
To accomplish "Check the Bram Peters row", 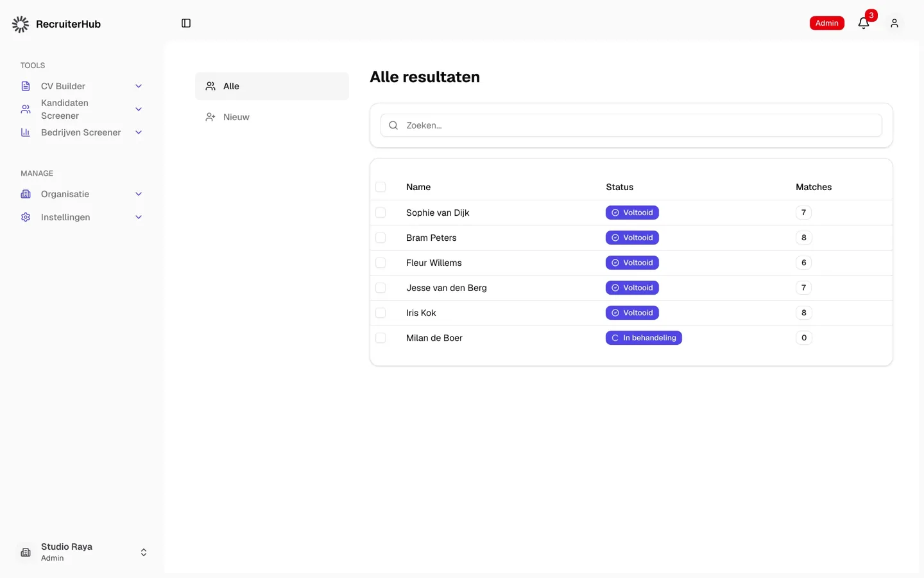I will pos(381,238).
